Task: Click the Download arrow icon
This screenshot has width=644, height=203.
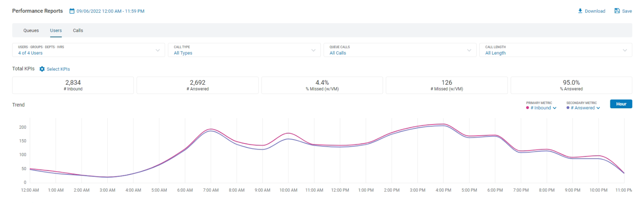Action: (580, 11)
